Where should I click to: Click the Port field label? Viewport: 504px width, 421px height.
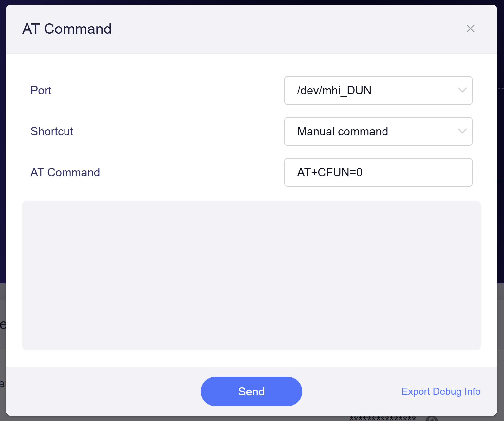pos(41,90)
